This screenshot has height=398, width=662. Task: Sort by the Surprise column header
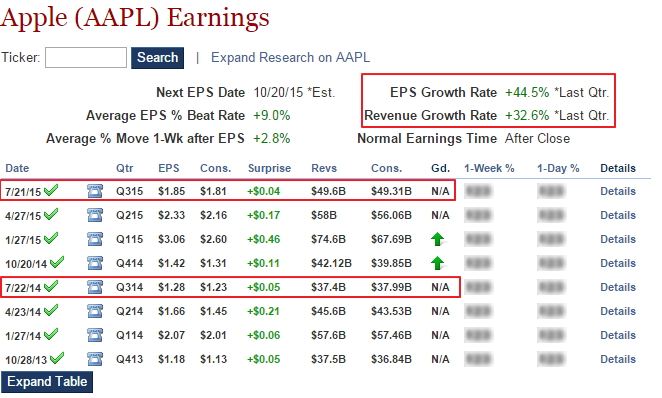point(269,168)
